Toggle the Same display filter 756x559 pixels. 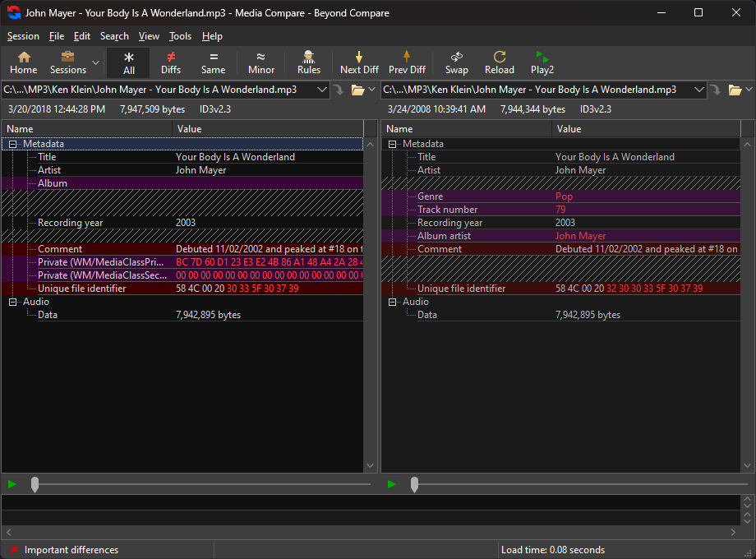coord(213,62)
